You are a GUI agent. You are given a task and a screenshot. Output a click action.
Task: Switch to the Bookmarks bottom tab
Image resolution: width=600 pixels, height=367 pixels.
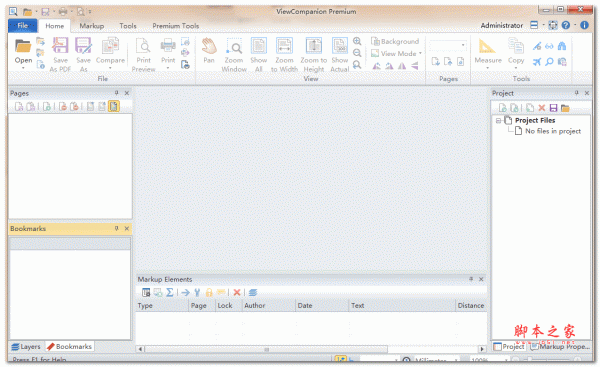tap(69, 347)
